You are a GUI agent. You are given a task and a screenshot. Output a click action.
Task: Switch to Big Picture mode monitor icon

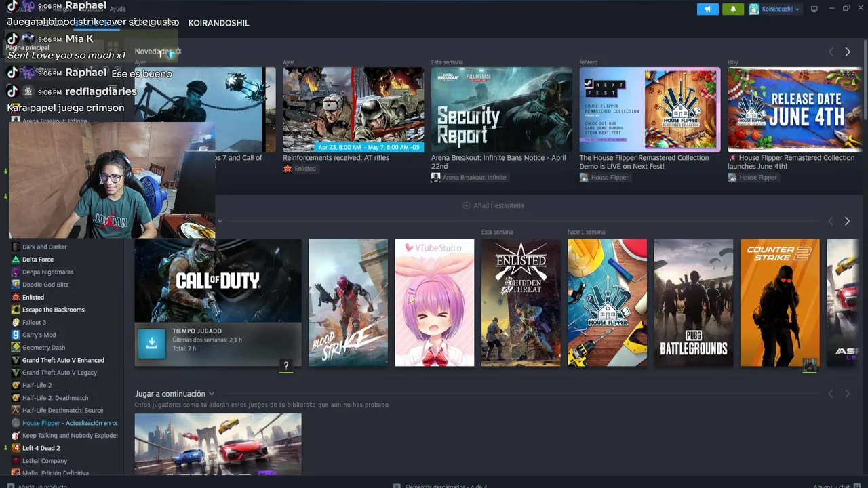[814, 9]
